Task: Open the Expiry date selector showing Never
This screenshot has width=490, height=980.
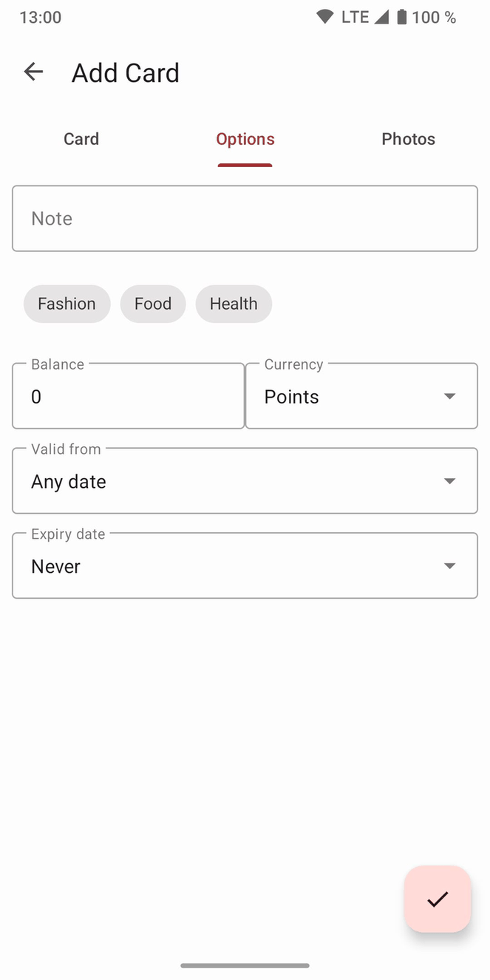Action: [x=245, y=565]
